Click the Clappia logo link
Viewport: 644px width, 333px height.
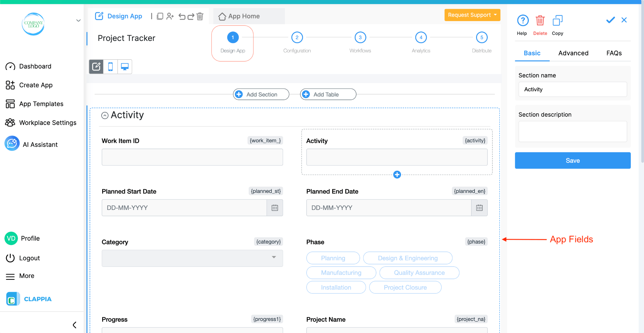29,299
